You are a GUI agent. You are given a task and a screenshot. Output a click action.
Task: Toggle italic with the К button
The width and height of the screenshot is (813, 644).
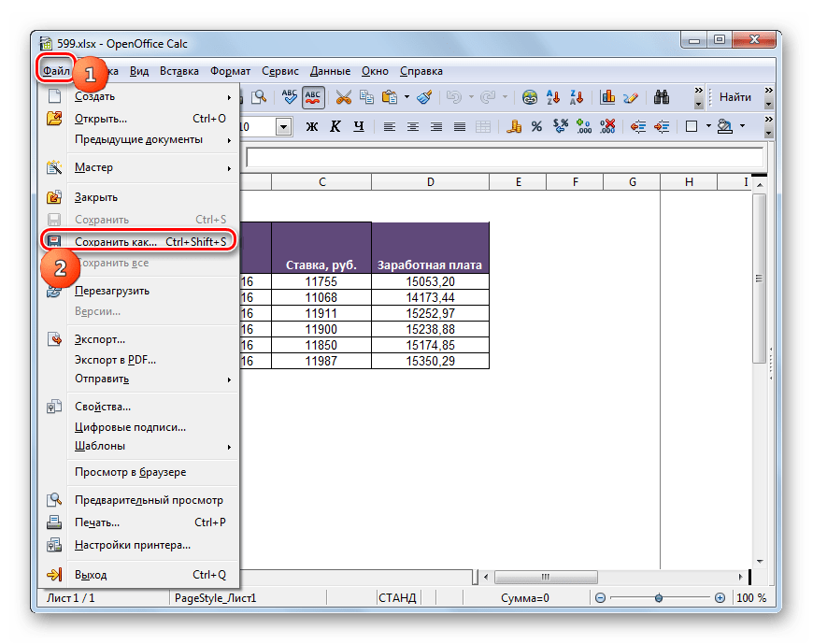335,126
